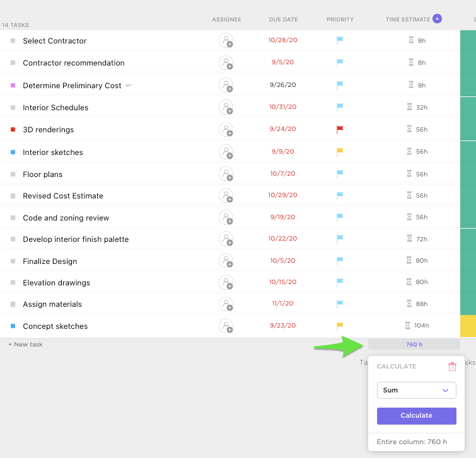The height and width of the screenshot is (458, 476).
Task: Click red priority flag for 3D renderings
Action: click(x=340, y=130)
